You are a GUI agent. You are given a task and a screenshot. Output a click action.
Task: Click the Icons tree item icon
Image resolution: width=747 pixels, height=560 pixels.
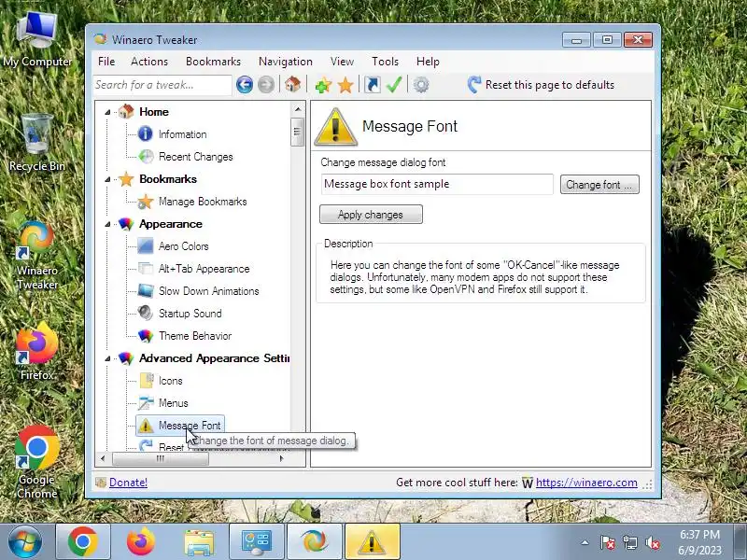(x=146, y=381)
